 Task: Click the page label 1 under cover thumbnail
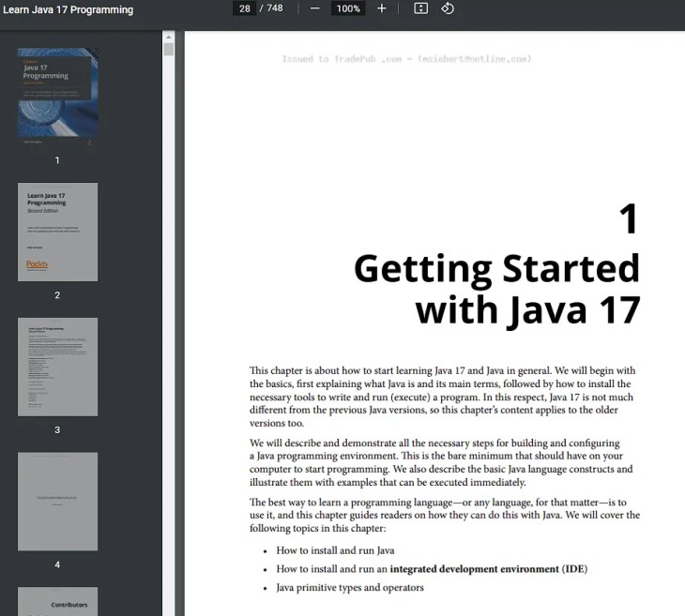[57, 160]
